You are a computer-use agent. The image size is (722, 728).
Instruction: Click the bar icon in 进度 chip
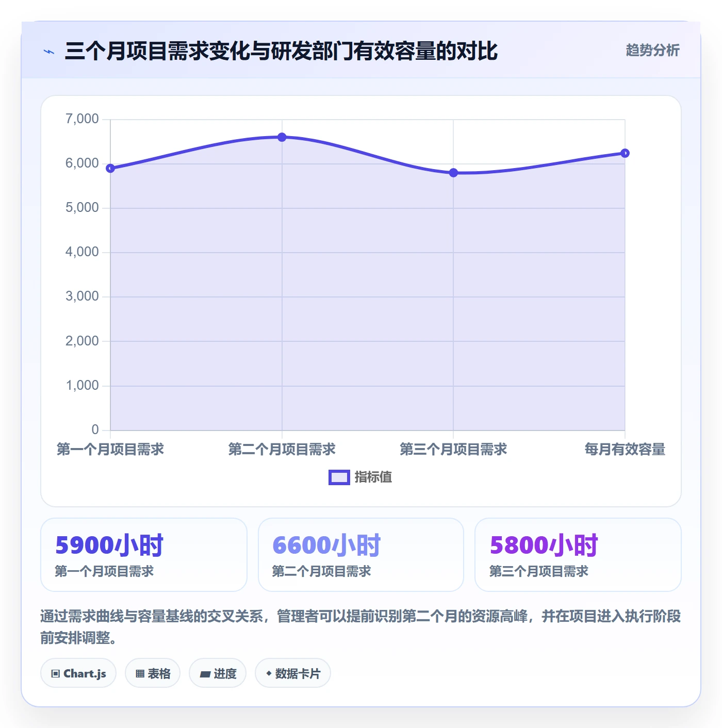[205, 674]
